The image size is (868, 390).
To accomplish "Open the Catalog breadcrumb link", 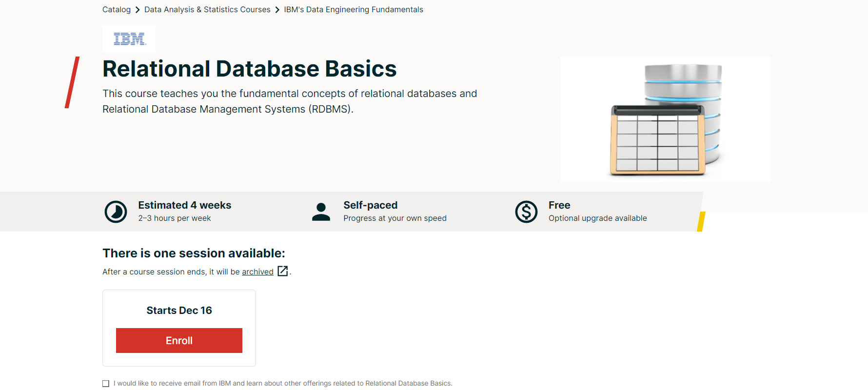I will point(117,10).
